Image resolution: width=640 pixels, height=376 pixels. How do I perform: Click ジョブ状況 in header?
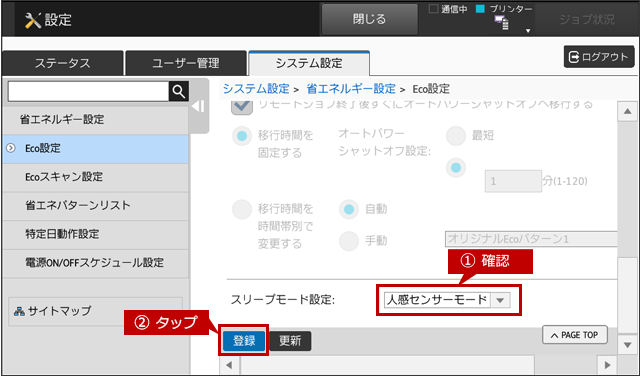click(587, 20)
